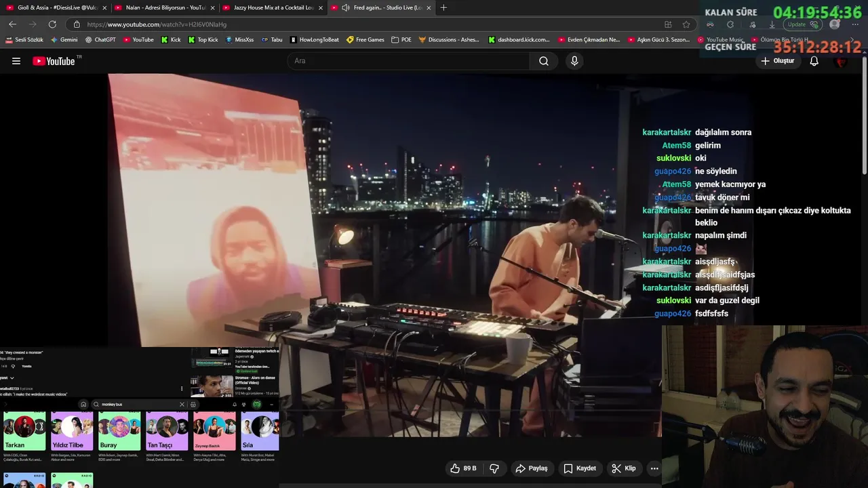
Task: Click the YouTube search field "Ara"
Action: (x=409, y=61)
